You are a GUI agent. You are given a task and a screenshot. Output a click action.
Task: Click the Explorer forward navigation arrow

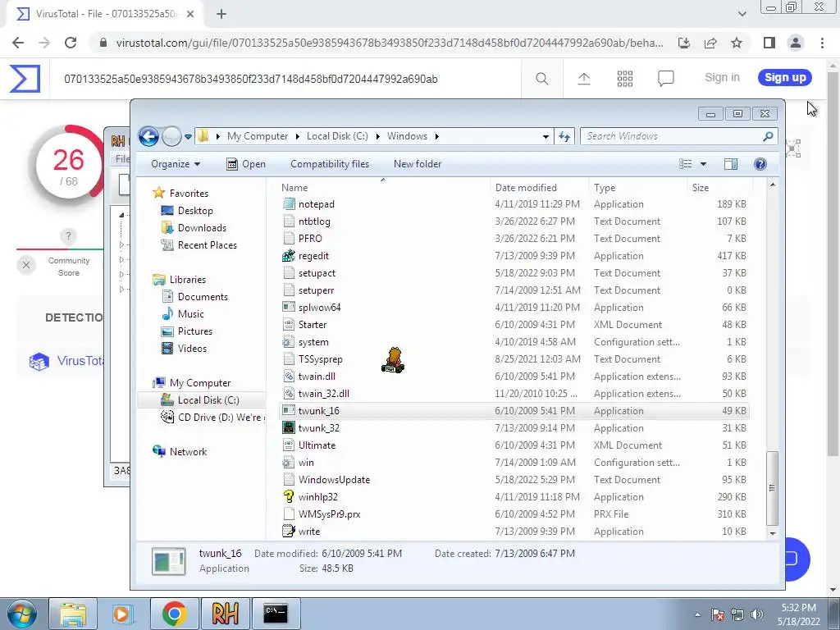point(171,137)
